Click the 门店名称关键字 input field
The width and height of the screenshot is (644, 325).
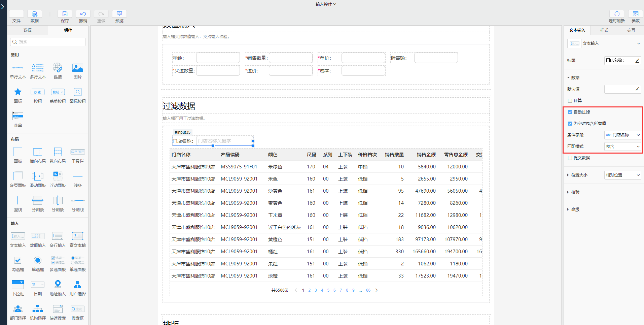[x=224, y=141]
